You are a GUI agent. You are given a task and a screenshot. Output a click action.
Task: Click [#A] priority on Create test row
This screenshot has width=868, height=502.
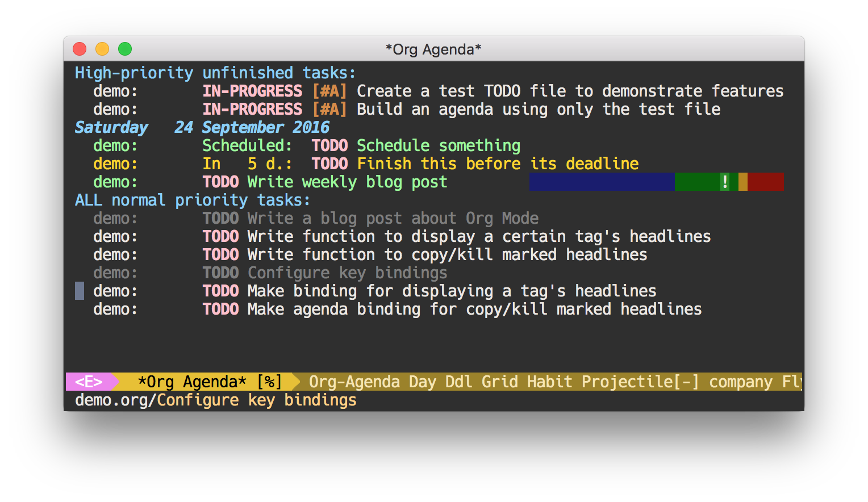(x=329, y=91)
